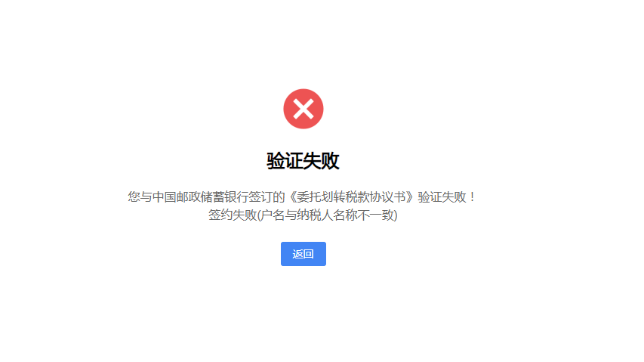The width and height of the screenshot is (644, 362).
Task: Click the red circle failure indicator
Action: pyautogui.click(x=304, y=109)
